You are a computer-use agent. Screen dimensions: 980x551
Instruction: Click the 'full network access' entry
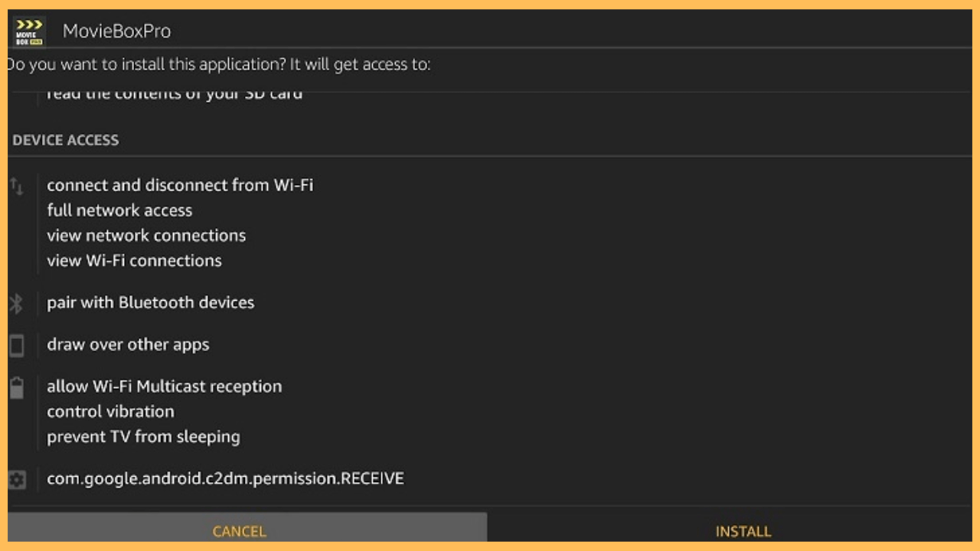(119, 210)
